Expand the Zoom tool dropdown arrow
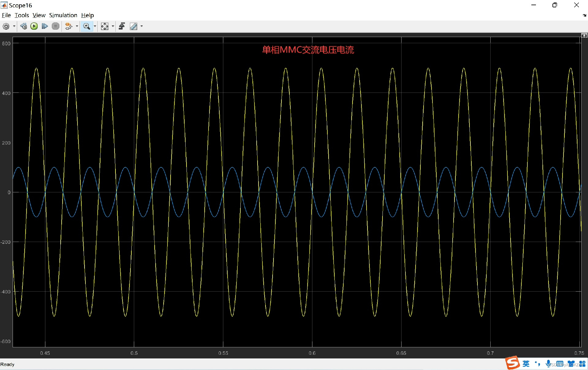The width and height of the screenshot is (588, 370). pyautogui.click(x=95, y=26)
